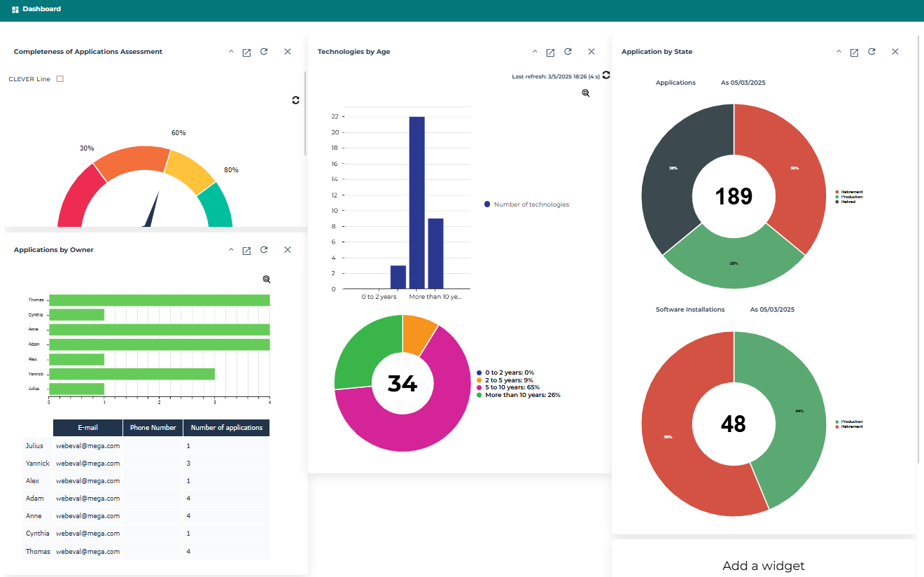This screenshot has width=924, height=577.
Task: Toggle Number of technologies legend series
Action: [x=526, y=204]
